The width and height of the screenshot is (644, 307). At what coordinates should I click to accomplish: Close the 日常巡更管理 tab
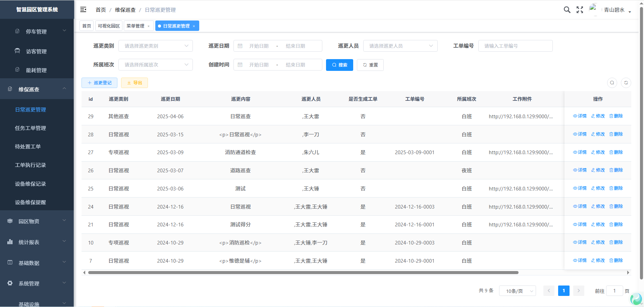tap(194, 26)
